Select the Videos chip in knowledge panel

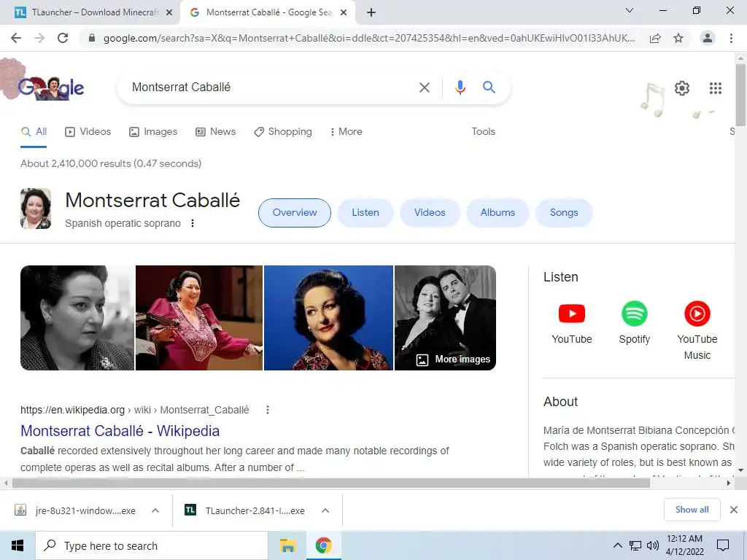pos(430,212)
